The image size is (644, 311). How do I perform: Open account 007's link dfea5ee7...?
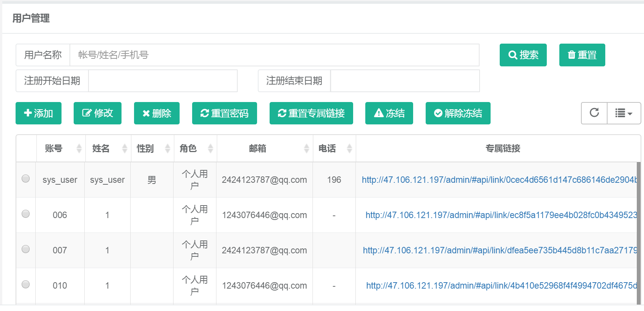click(500, 250)
